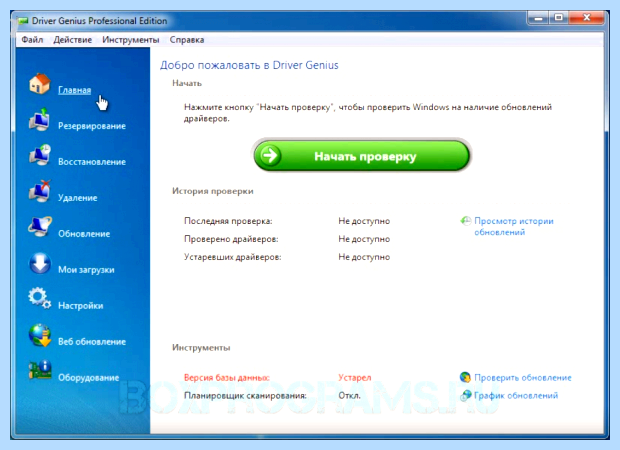Open the Инструменты menu
The image size is (620, 450).
click(130, 40)
